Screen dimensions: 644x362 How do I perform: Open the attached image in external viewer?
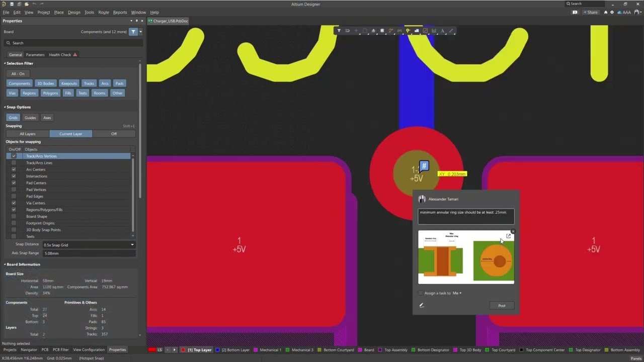point(508,236)
